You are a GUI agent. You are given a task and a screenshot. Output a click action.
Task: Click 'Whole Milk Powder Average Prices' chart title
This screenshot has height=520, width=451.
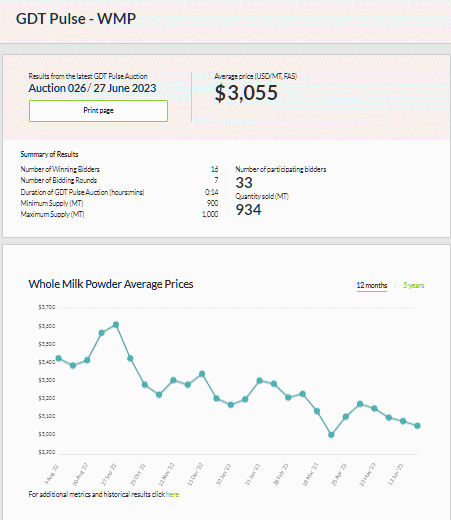tap(111, 284)
